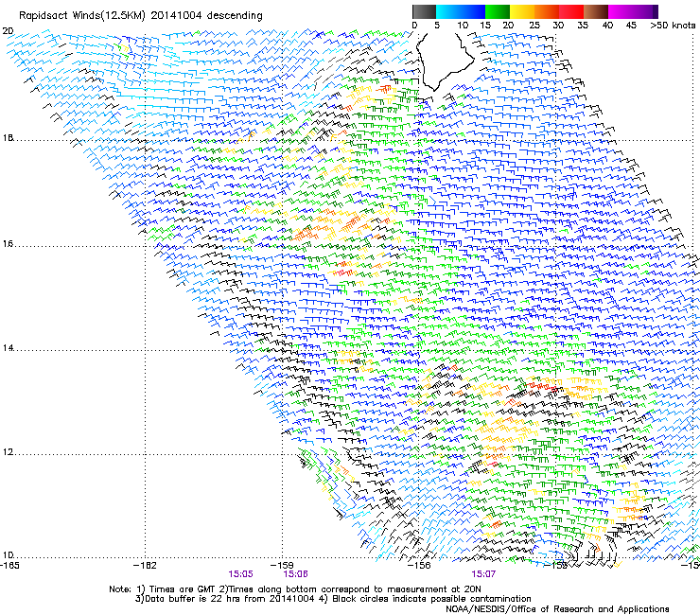Click the legend scale value "35"
700x615 pixels.
(x=583, y=26)
